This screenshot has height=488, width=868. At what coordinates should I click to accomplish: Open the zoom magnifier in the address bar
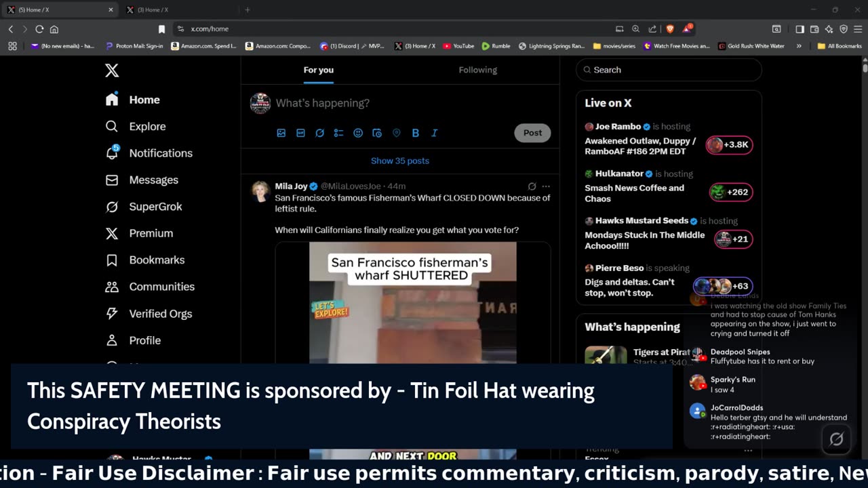click(635, 29)
